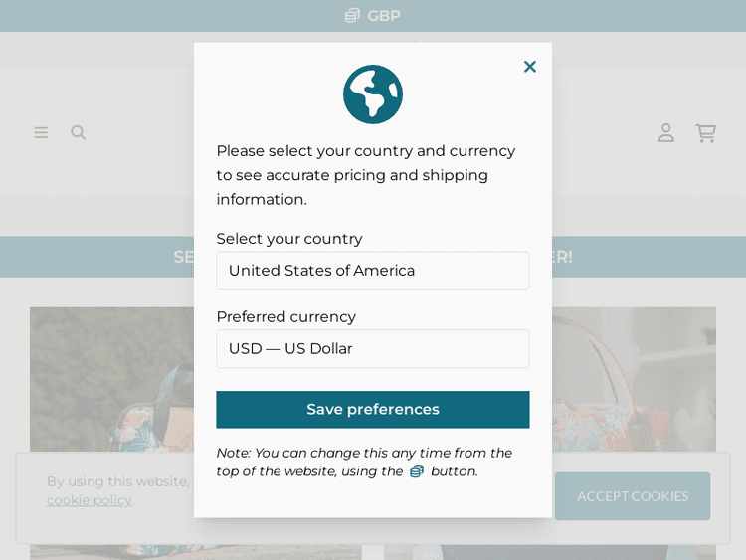
Task: Click the search magnifier icon
Action: tap(79, 132)
